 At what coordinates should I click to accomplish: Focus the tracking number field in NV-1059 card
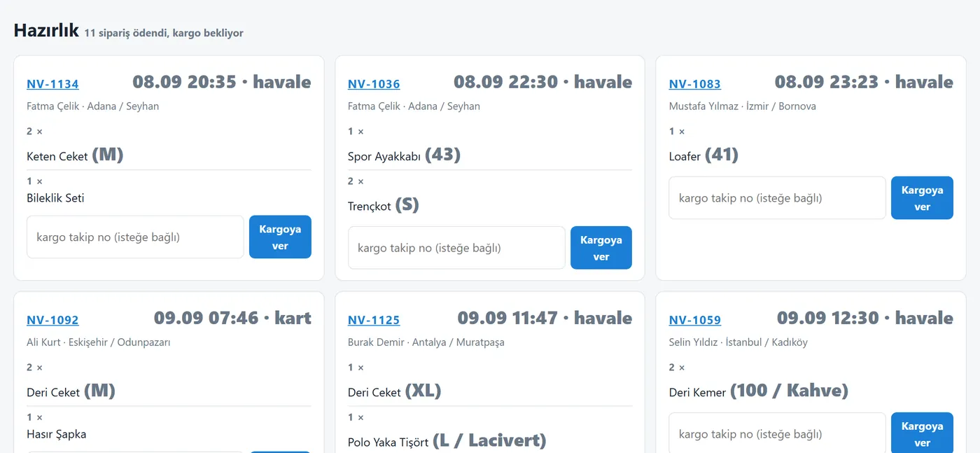click(777, 433)
